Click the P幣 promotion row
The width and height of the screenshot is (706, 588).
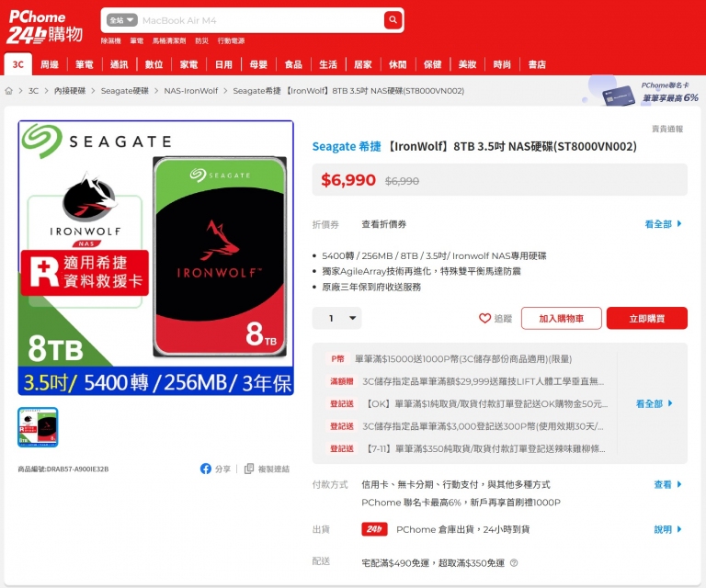(x=466, y=359)
